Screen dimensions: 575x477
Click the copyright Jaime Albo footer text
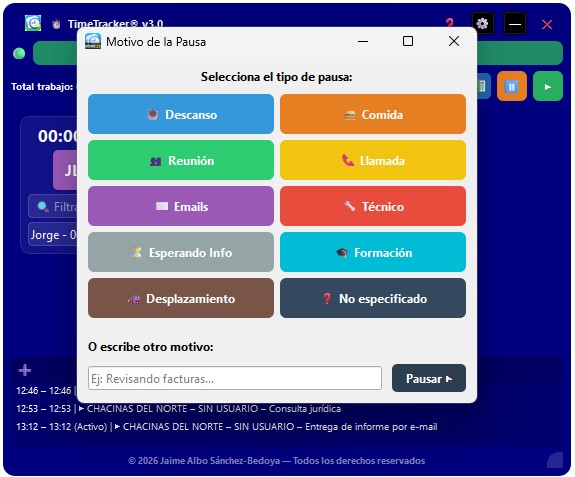[x=276, y=461]
